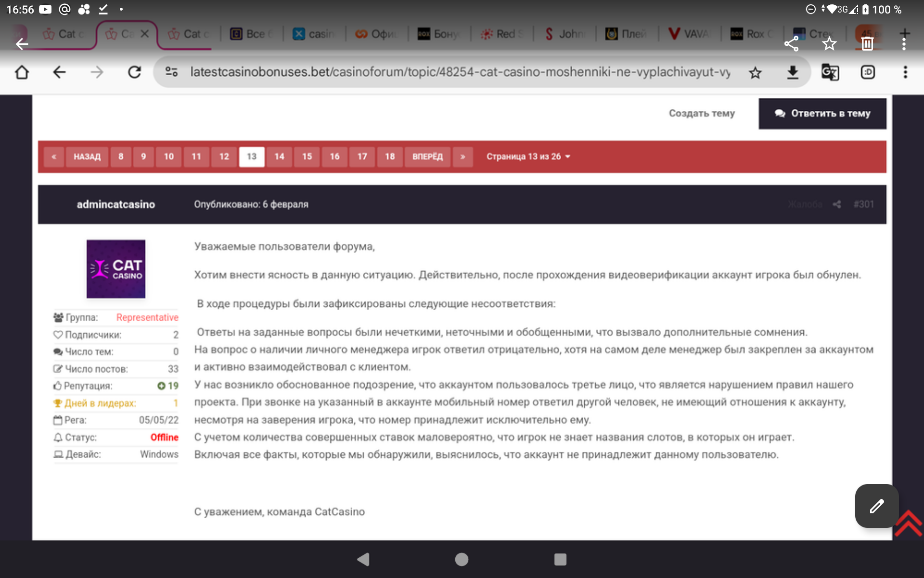Expand 'Страница 13 из 26' page dropdown
This screenshot has height=578, width=924.
coord(528,157)
